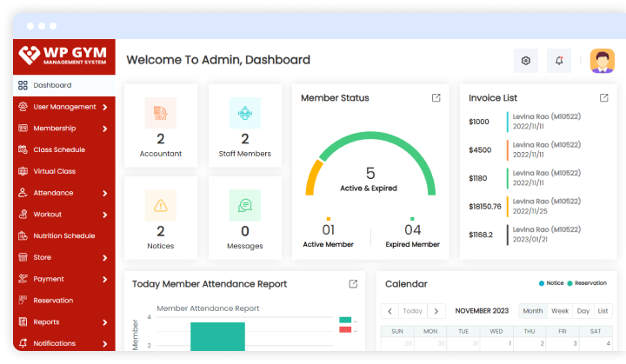Viewport: 626px width, 364px height.
Task: Click the Store icon in sidebar
Action: point(23,257)
